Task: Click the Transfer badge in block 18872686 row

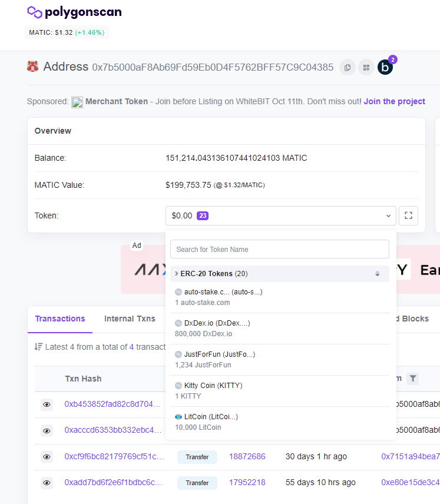Action: (197, 457)
